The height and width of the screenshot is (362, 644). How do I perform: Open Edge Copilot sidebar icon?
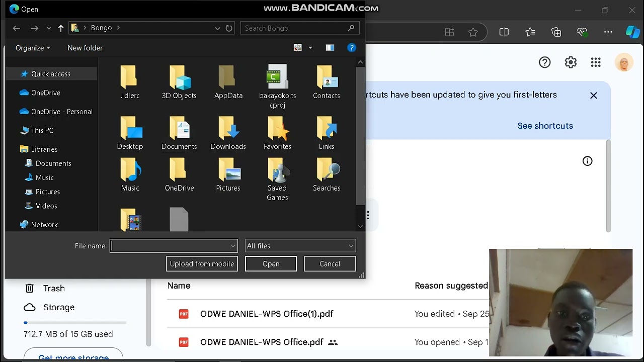click(632, 32)
